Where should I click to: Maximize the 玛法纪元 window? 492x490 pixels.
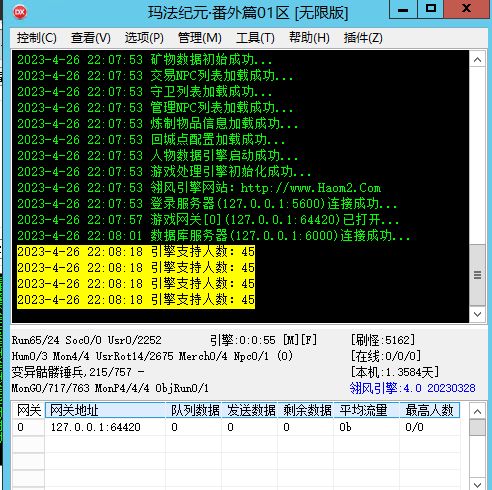pos(431,9)
